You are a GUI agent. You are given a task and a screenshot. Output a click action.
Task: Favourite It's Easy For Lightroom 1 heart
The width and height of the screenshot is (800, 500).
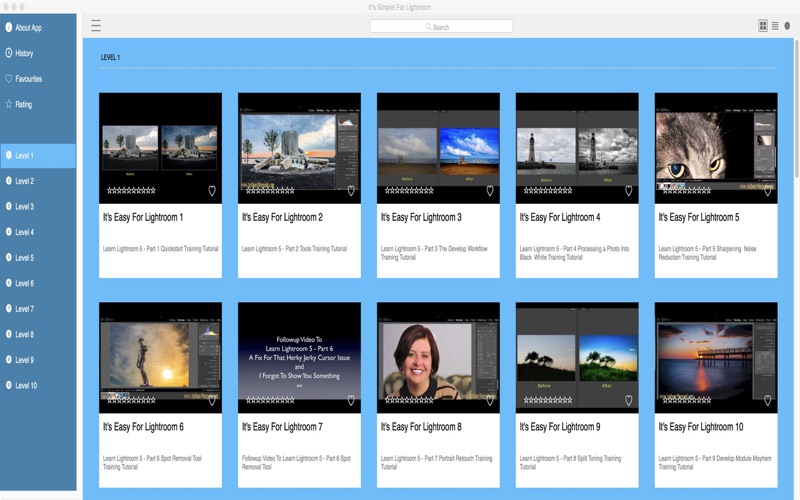(212, 190)
